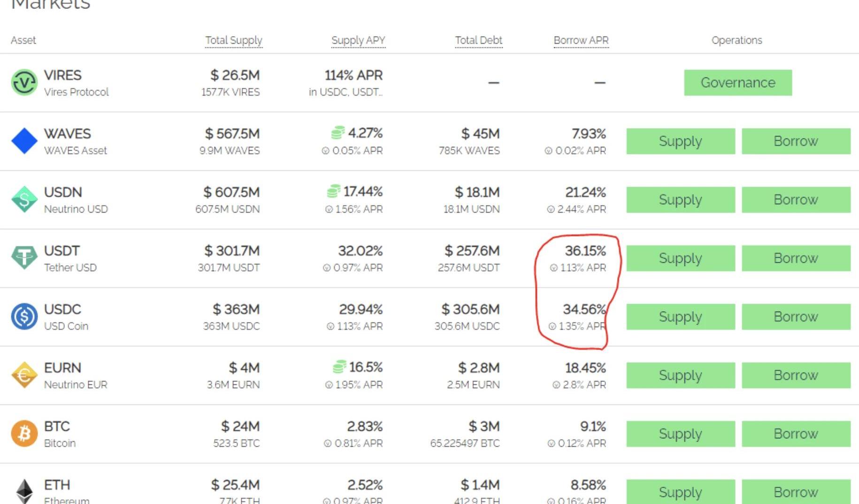The image size is (859, 504).
Task: Click the Total Debt column header
Action: pos(478,40)
